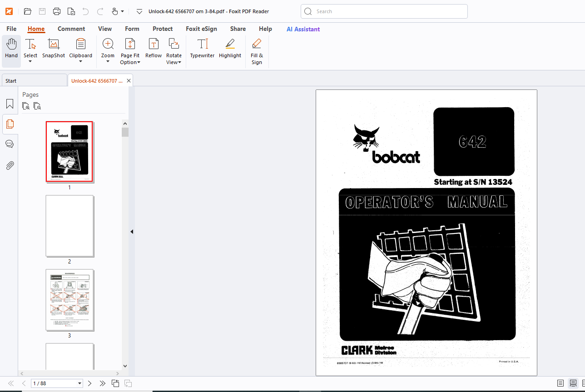Select the Highlight tool
This screenshot has height=392, width=585.
click(230, 48)
